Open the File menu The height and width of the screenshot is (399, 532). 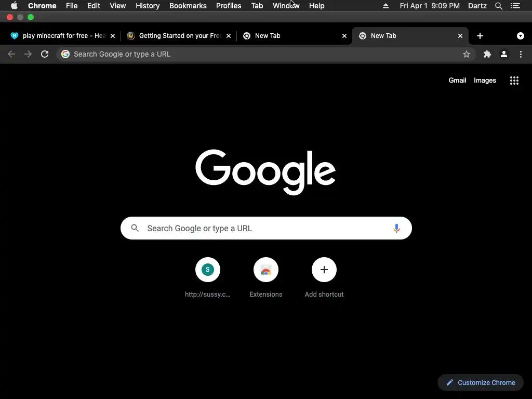pos(72,6)
